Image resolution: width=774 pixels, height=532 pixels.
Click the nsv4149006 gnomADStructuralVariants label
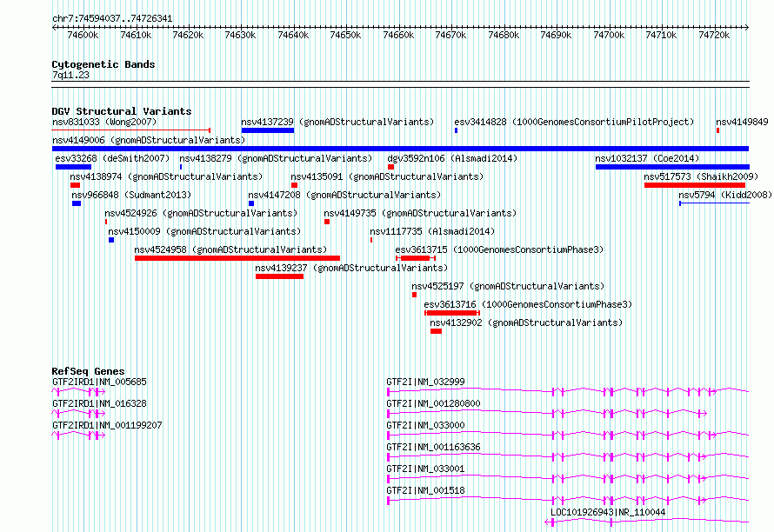click(x=149, y=140)
